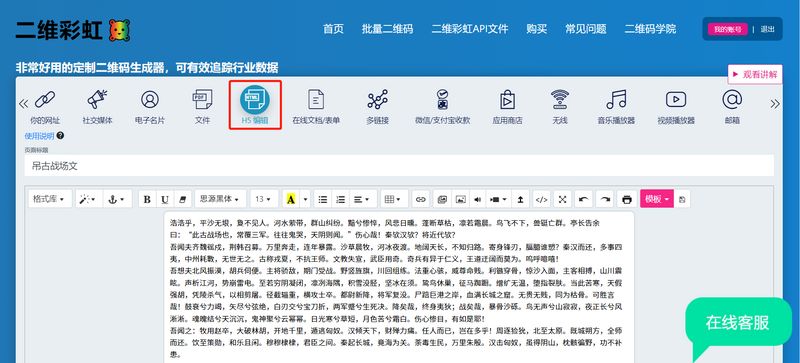Click the yellow text highlight color swatch

291,199
